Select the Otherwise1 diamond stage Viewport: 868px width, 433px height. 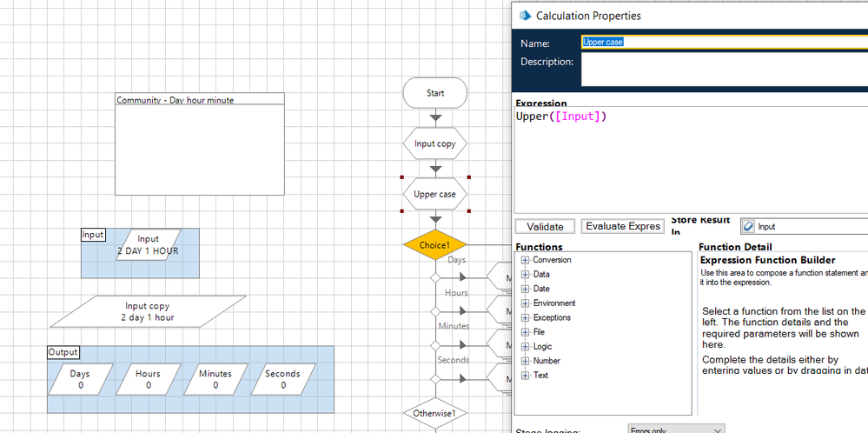tap(435, 412)
